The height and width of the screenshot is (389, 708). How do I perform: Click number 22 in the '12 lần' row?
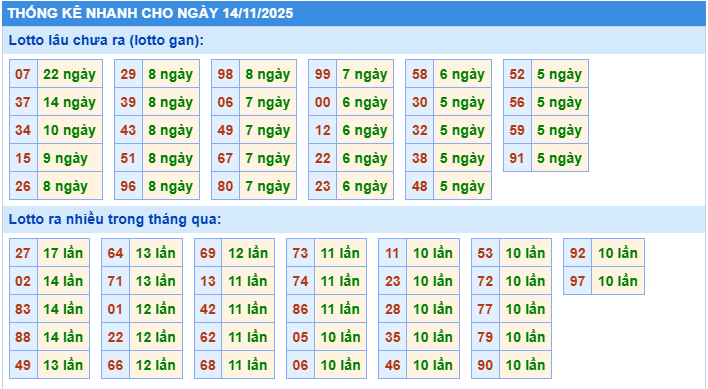click(x=116, y=337)
